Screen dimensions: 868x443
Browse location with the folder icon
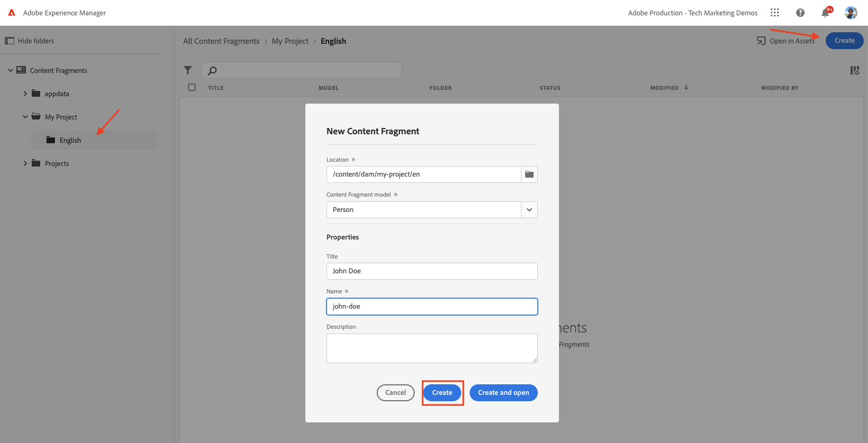[529, 174]
